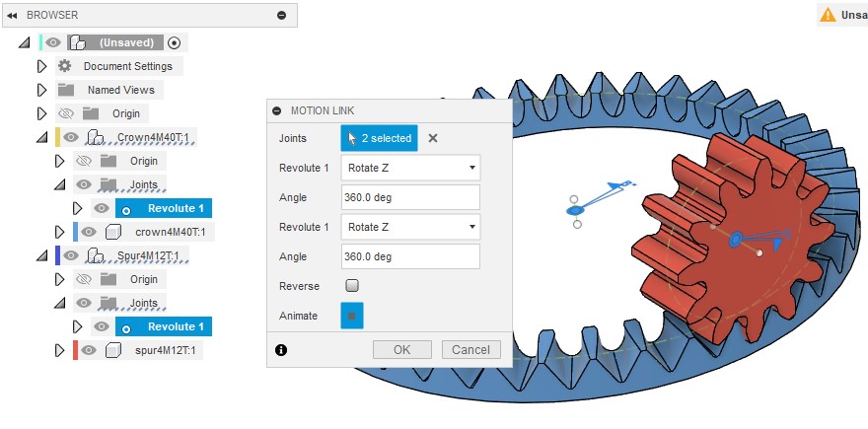Screen dimensions: 868x429
Task: Enable the Reverse checkbox
Action: point(352,286)
